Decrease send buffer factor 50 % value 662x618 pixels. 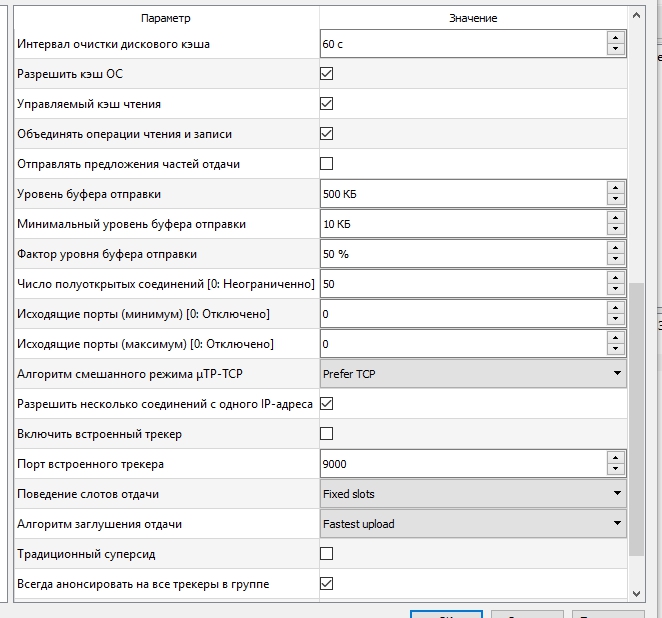pyautogui.click(x=616, y=259)
